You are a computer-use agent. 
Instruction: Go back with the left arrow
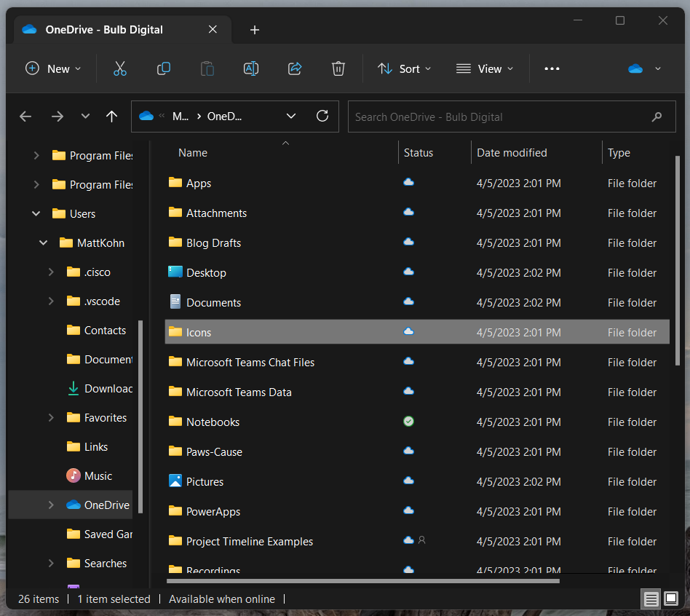pyautogui.click(x=25, y=117)
